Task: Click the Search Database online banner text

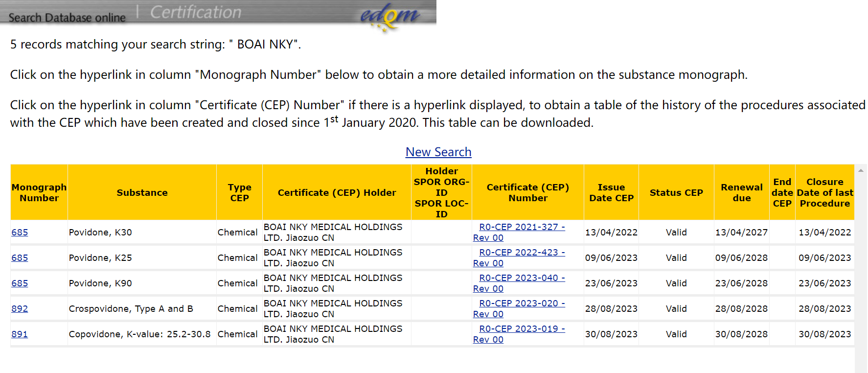Action: point(67,18)
